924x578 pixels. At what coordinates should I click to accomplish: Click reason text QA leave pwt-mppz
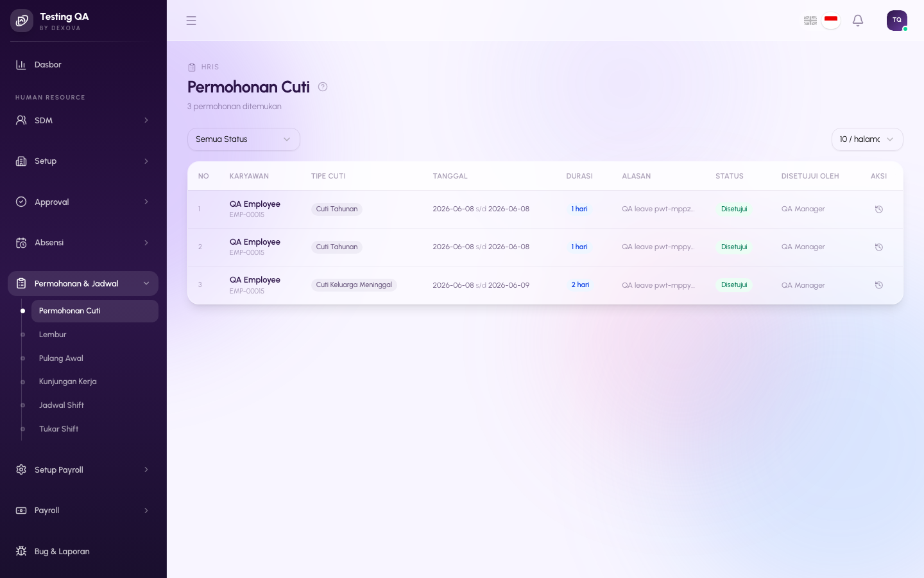pyautogui.click(x=658, y=209)
